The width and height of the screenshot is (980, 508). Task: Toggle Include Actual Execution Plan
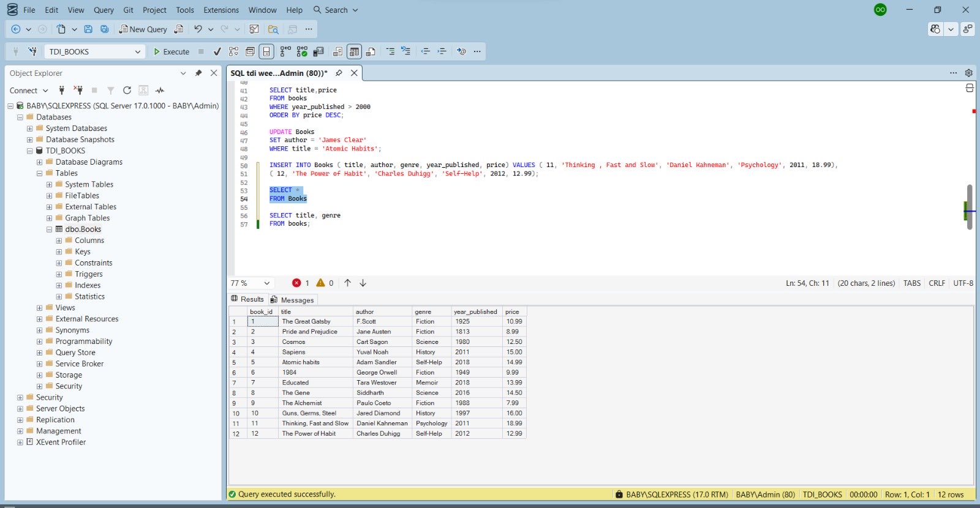pos(285,52)
